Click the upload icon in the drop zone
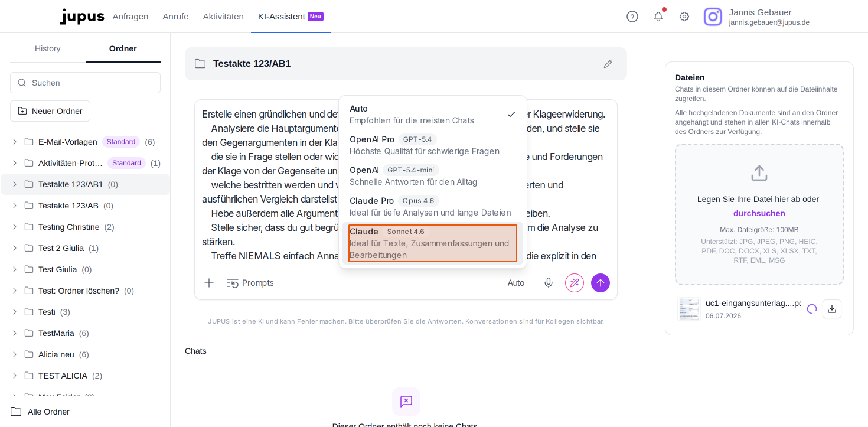This screenshot has width=868, height=427. (x=759, y=173)
